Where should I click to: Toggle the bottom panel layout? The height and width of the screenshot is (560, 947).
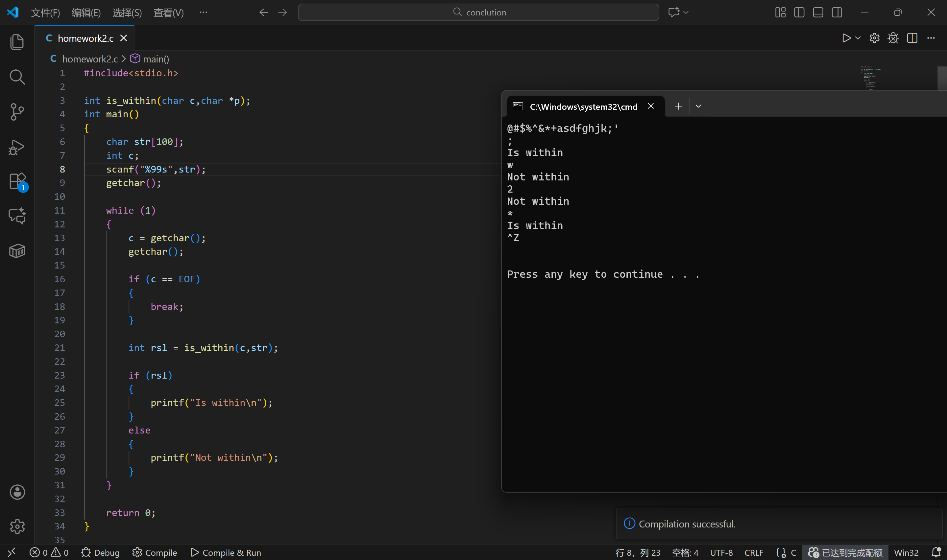pos(818,12)
